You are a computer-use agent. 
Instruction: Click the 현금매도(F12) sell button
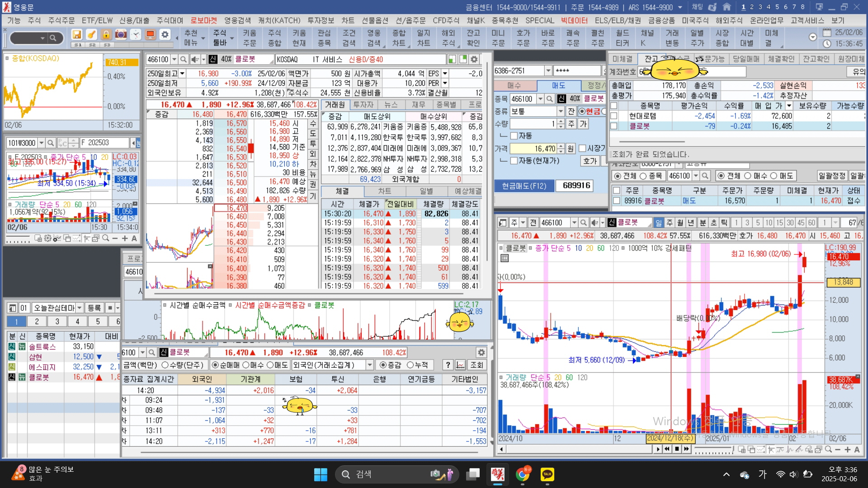tap(524, 186)
